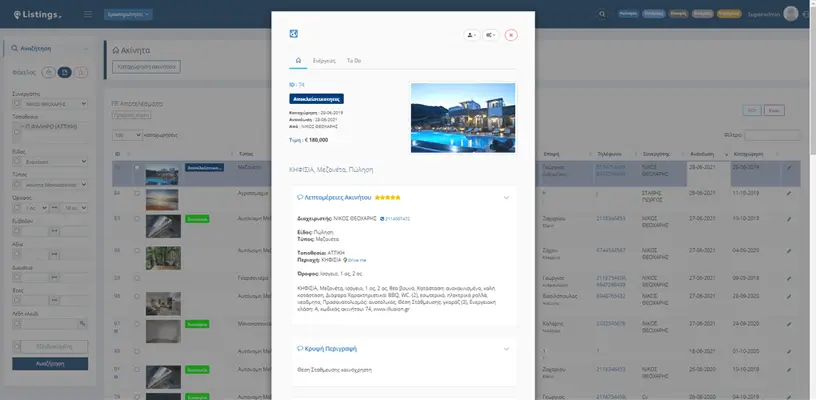Check the checkbox for the first table row
Image resolution: width=816 pixels, height=400 pixels.
[137, 167]
